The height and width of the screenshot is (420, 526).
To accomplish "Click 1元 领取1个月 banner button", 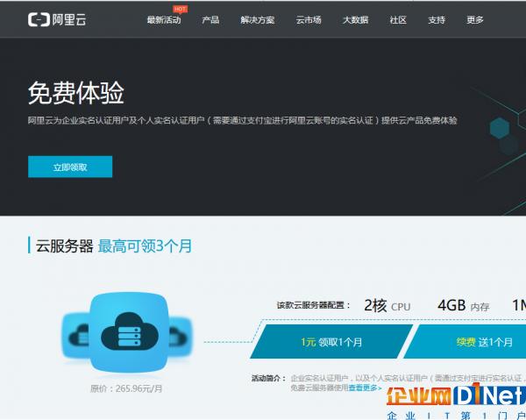I will [x=331, y=342].
